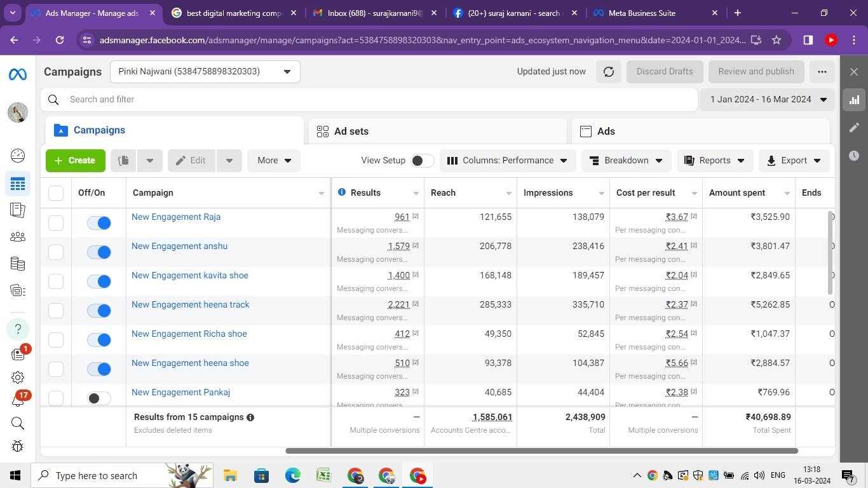This screenshot has height=488, width=868.
Task: Open the Pinki Najwani account dropdown
Action: [205, 72]
